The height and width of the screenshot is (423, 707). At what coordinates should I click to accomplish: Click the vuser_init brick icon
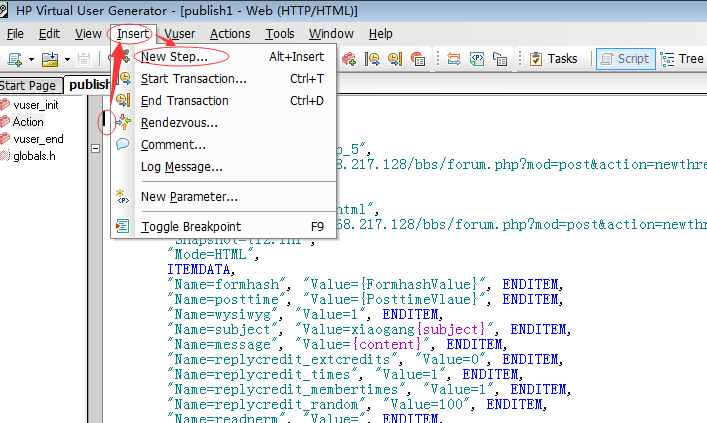pos(5,105)
